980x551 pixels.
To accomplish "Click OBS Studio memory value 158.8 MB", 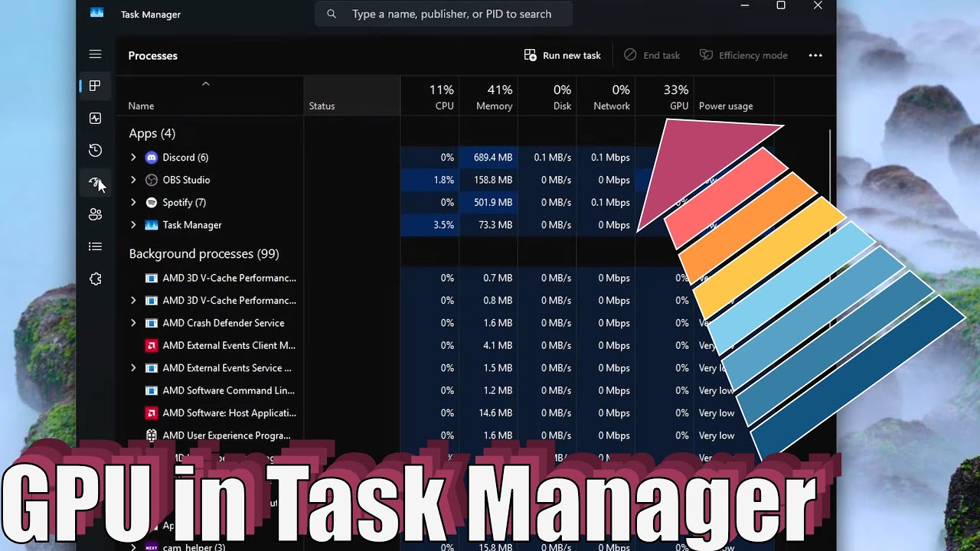I will [x=493, y=180].
